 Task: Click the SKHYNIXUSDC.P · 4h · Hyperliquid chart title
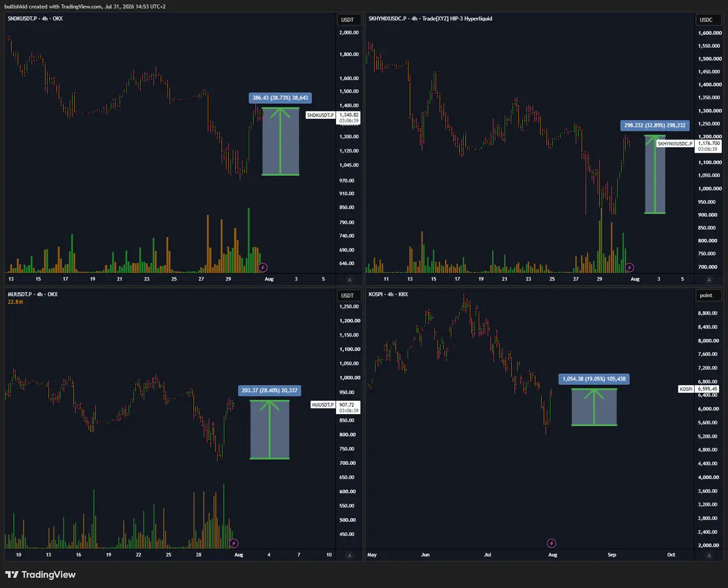click(x=430, y=19)
